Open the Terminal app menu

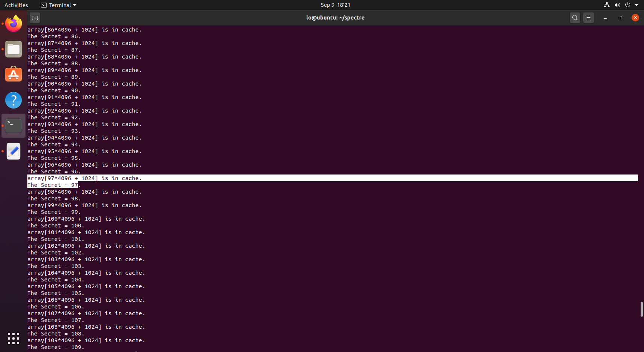58,5
